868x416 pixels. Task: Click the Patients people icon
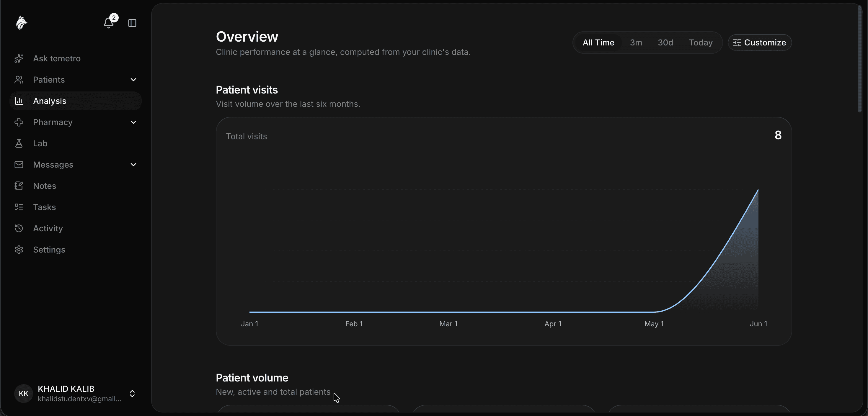click(19, 79)
